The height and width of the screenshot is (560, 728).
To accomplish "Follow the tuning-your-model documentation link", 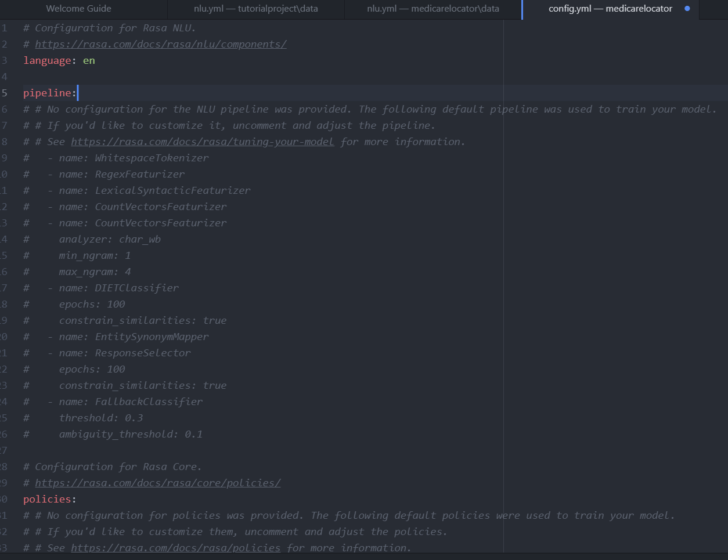I will click(203, 142).
